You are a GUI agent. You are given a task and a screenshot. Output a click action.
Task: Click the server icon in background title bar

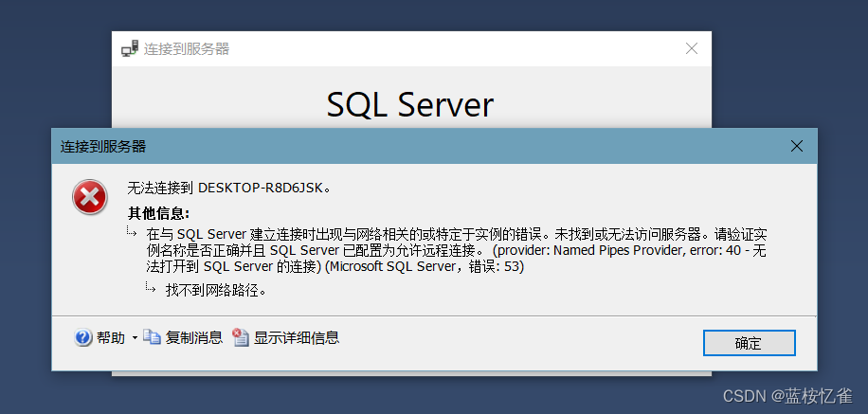pos(130,48)
